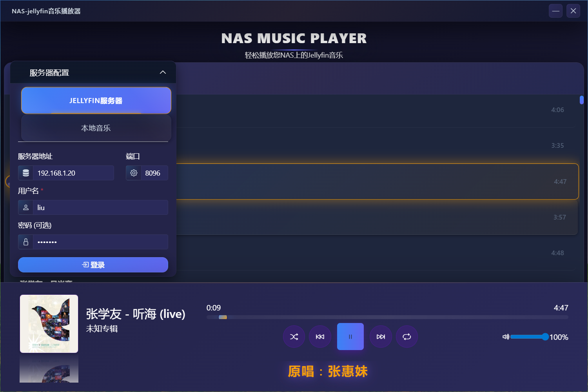Click the database icon beside server address
The width and height of the screenshot is (588, 392).
point(26,173)
